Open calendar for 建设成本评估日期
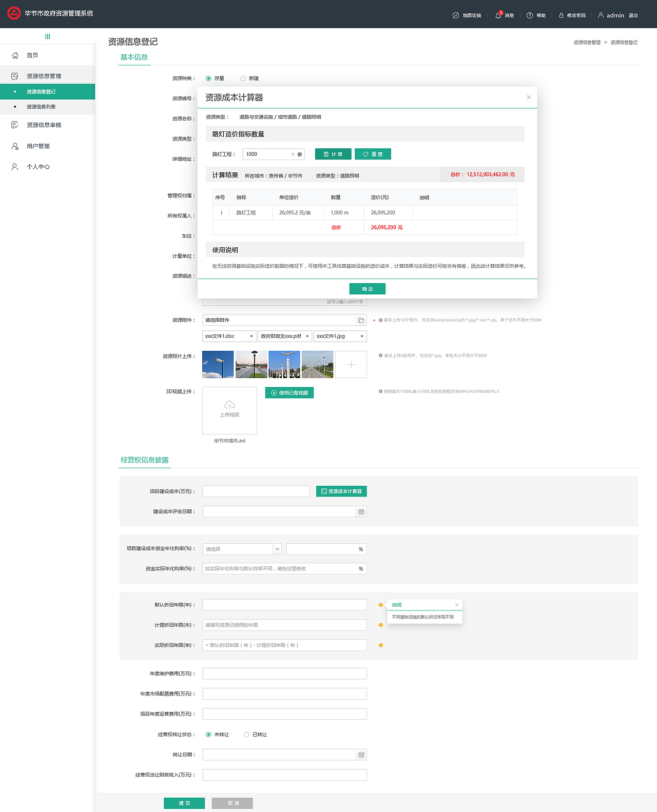 tap(361, 512)
